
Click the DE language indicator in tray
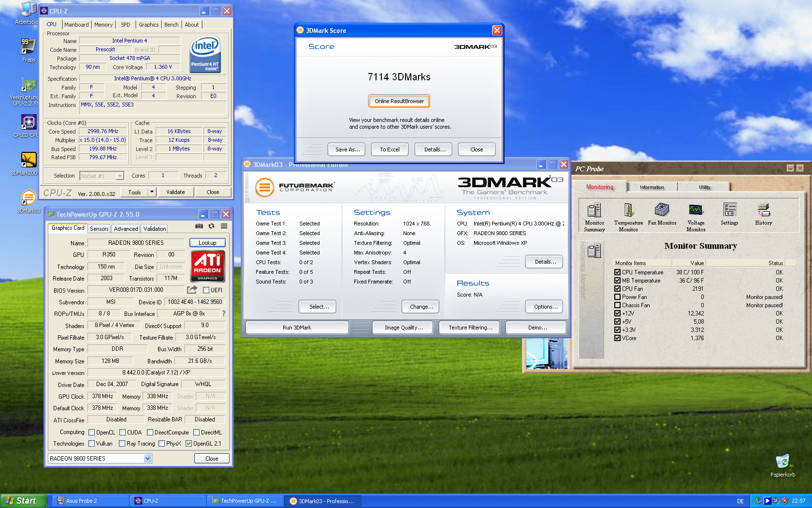point(740,501)
